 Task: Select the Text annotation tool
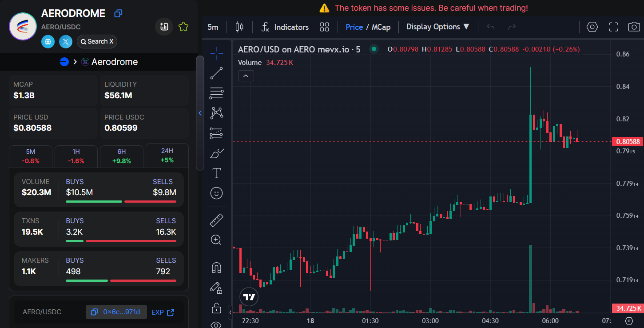[x=216, y=173]
